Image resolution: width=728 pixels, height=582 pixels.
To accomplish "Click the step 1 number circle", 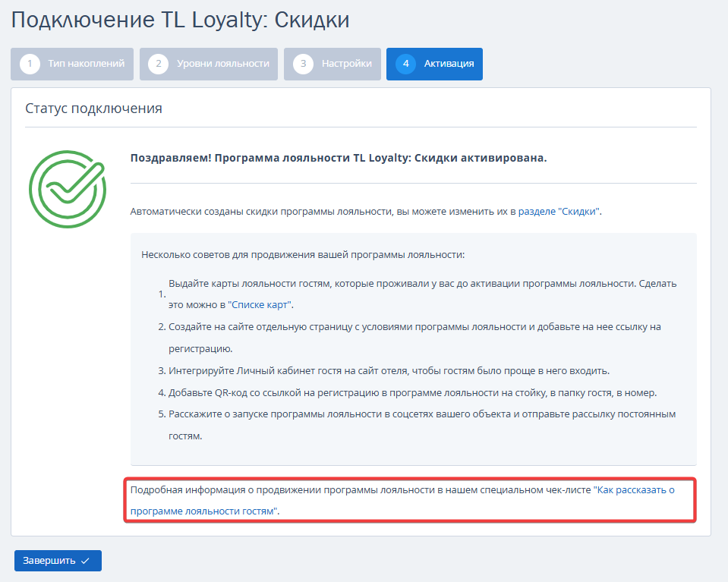I will pos(30,64).
